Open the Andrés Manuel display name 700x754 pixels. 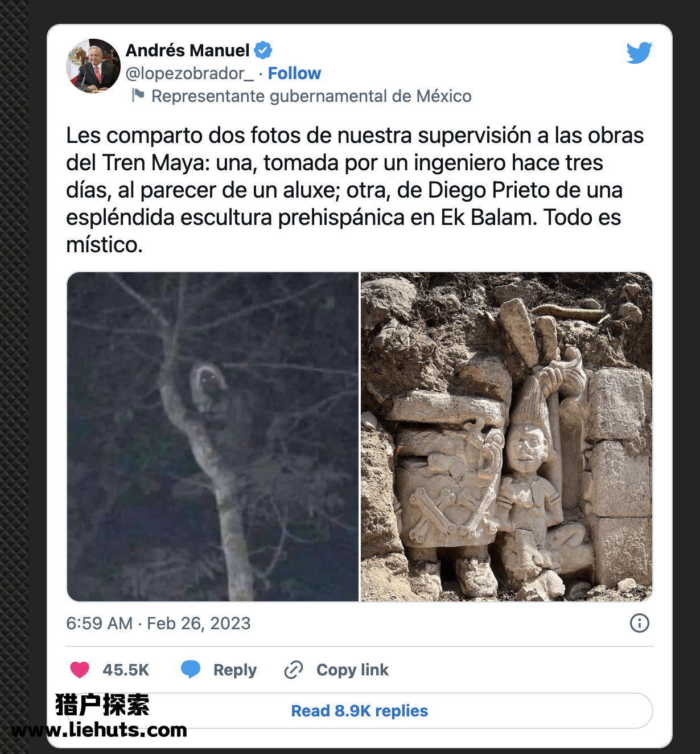point(187,50)
